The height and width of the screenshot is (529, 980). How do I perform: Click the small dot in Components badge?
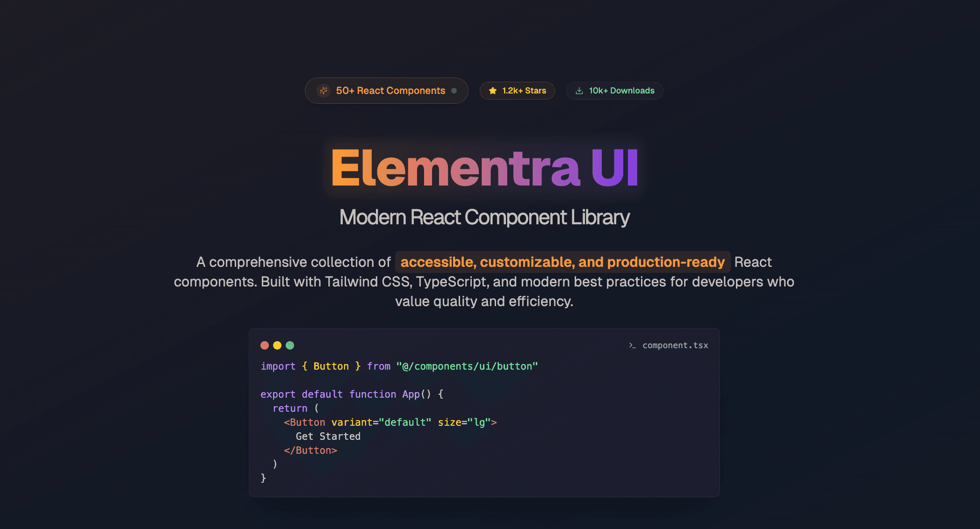pos(454,91)
